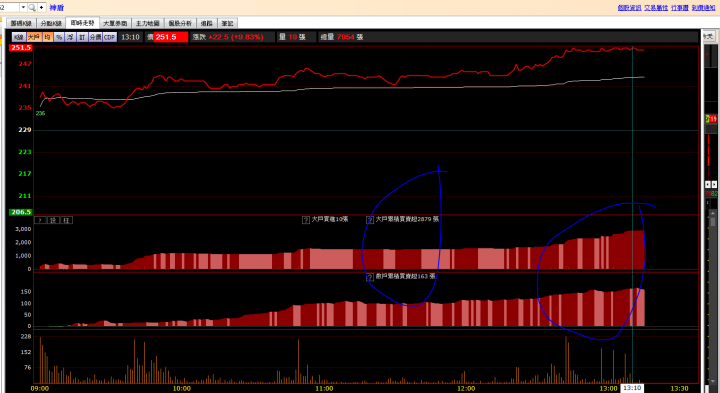Click the red 251.5 upper limit price label

tap(21, 48)
